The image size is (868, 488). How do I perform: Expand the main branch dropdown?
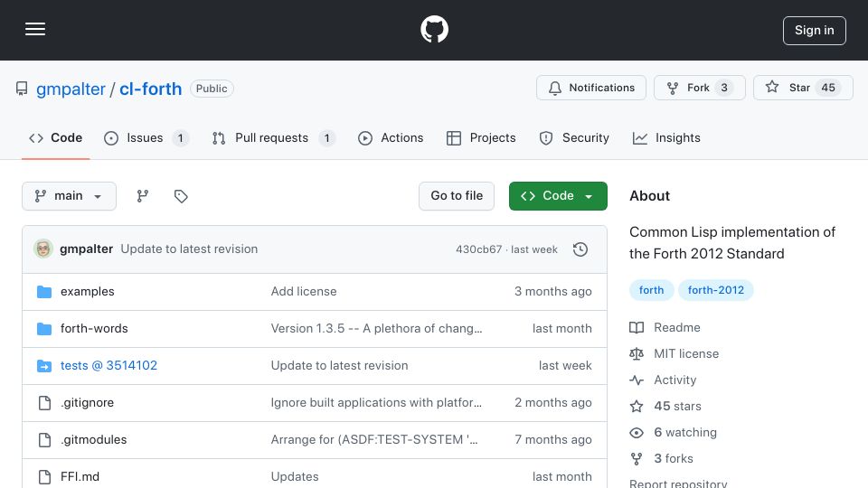coord(70,196)
